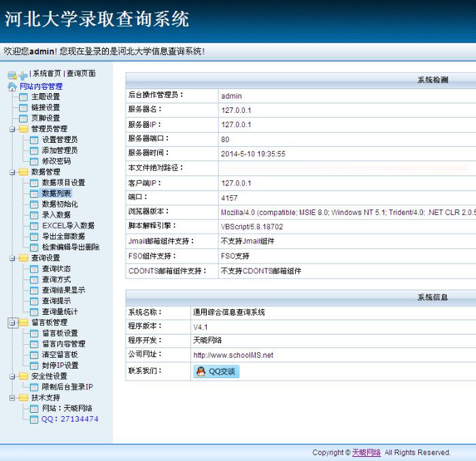
Task: Open the 查询页面 menu link
Action: pyautogui.click(x=81, y=73)
